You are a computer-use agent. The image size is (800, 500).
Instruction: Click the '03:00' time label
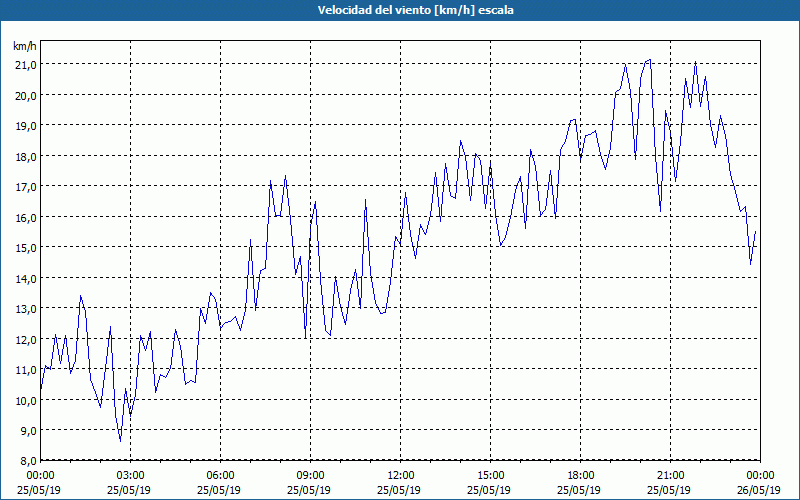click(x=131, y=476)
